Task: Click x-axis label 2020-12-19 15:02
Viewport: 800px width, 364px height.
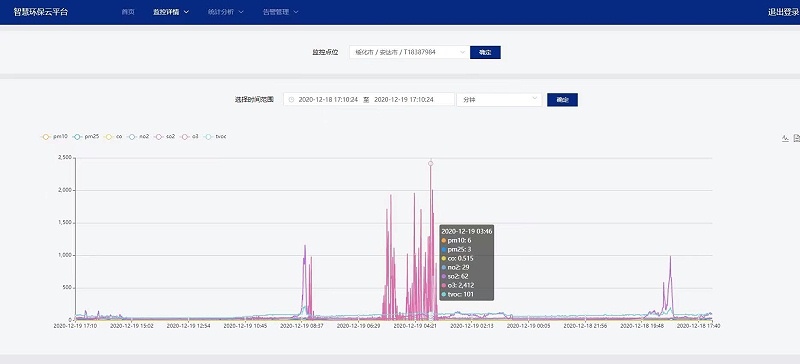Action: click(x=132, y=325)
